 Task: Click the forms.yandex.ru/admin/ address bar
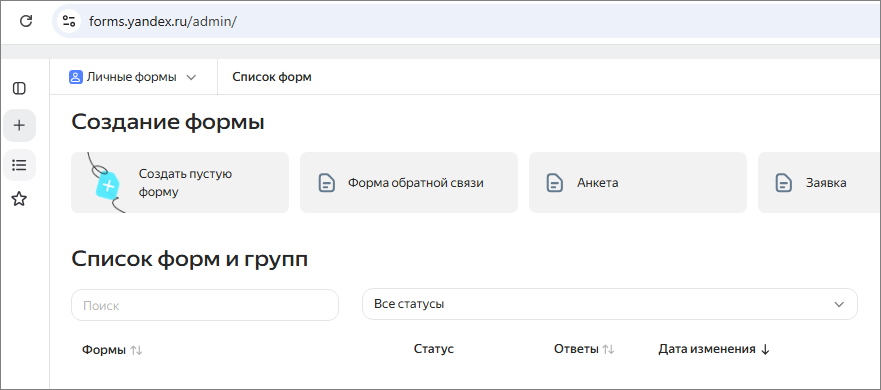tap(466, 21)
